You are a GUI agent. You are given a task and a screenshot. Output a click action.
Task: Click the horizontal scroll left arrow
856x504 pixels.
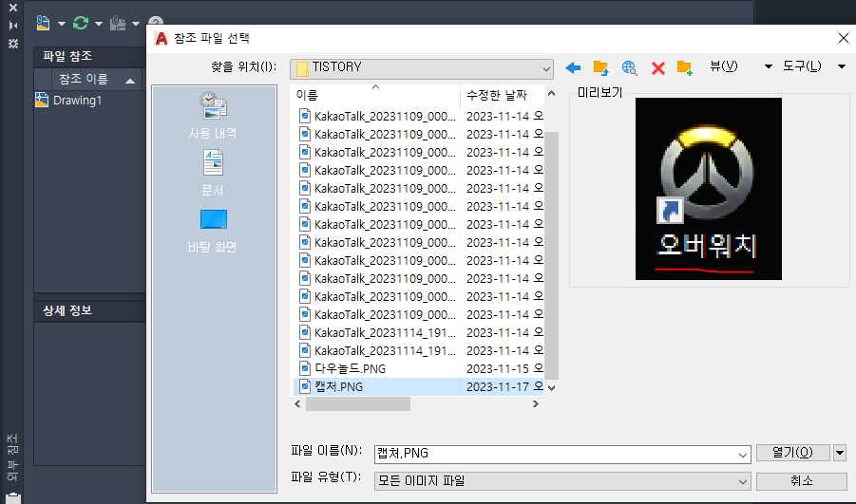[x=297, y=403]
